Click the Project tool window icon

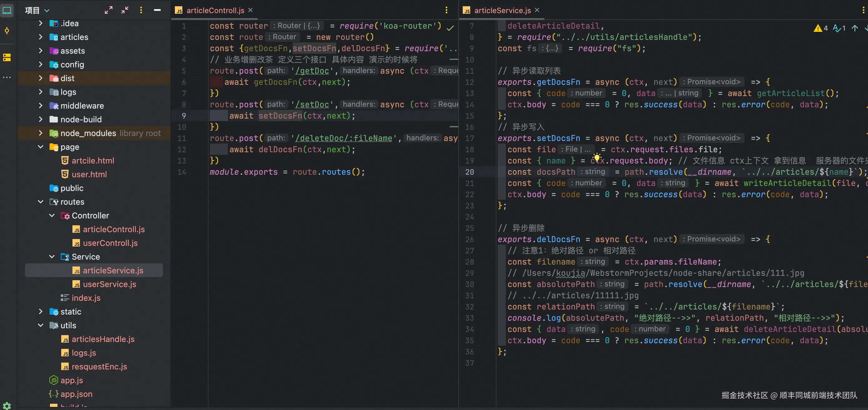tap(7, 10)
